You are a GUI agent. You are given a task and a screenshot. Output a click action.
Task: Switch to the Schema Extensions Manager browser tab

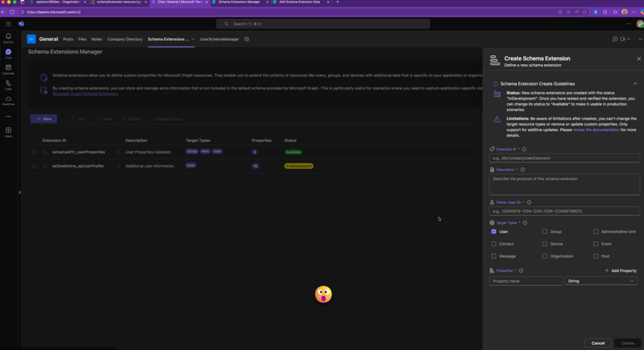point(239,2)
